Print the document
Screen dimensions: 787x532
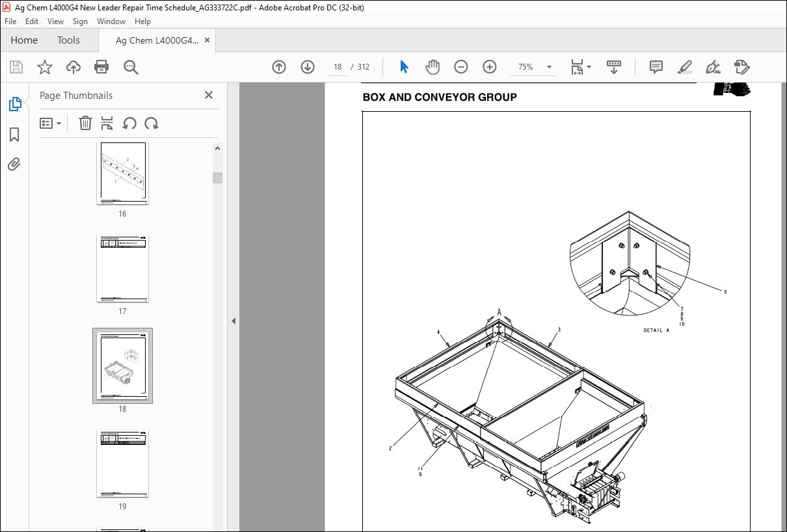[x=101, y=67]
